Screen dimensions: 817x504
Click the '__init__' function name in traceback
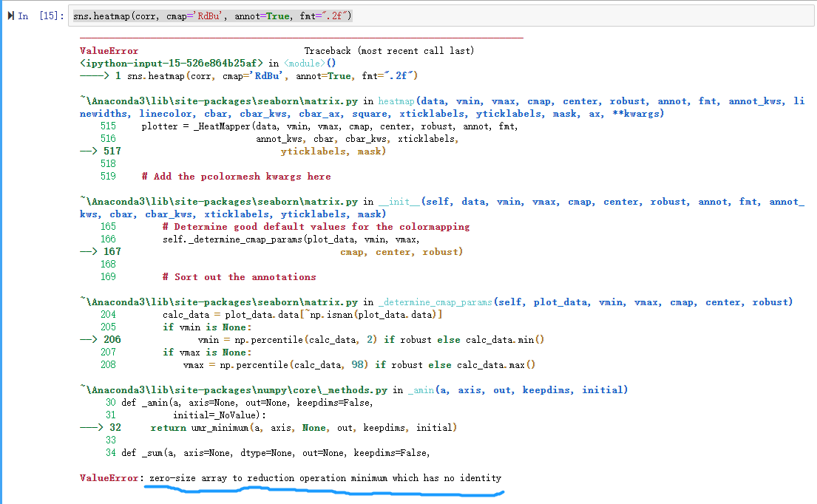[399, 202]
